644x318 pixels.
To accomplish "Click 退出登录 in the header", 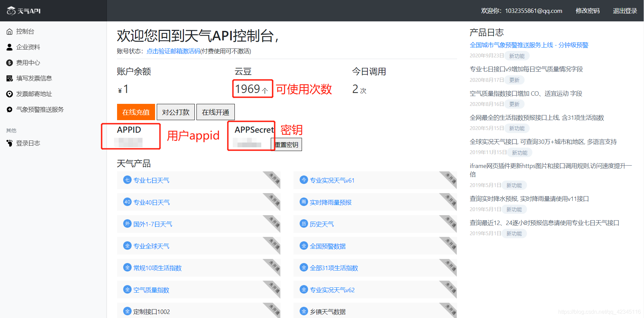I will click(625, 11).
